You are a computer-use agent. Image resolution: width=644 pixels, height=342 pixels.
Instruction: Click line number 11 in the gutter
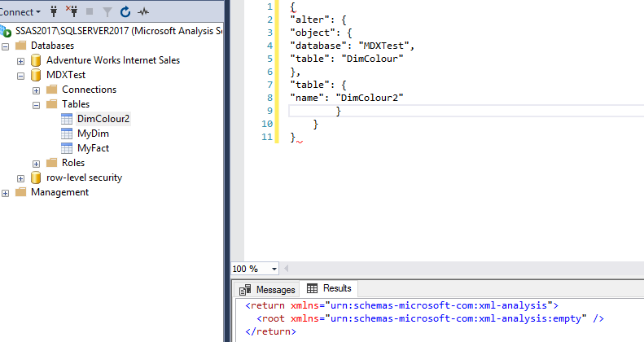pyautogui.click(x=267, y=137)
